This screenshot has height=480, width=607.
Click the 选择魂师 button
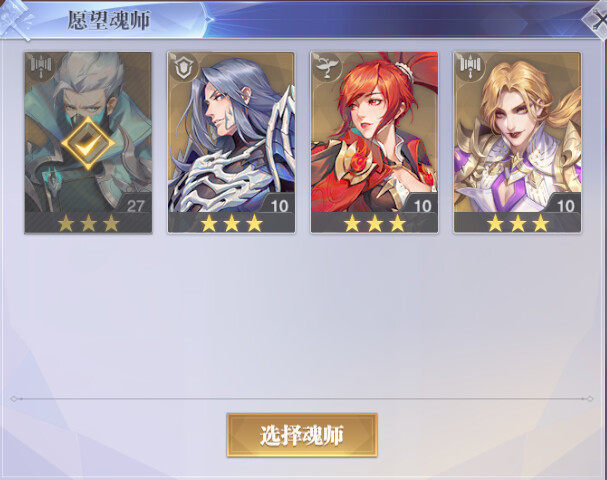tap(302, 435)
